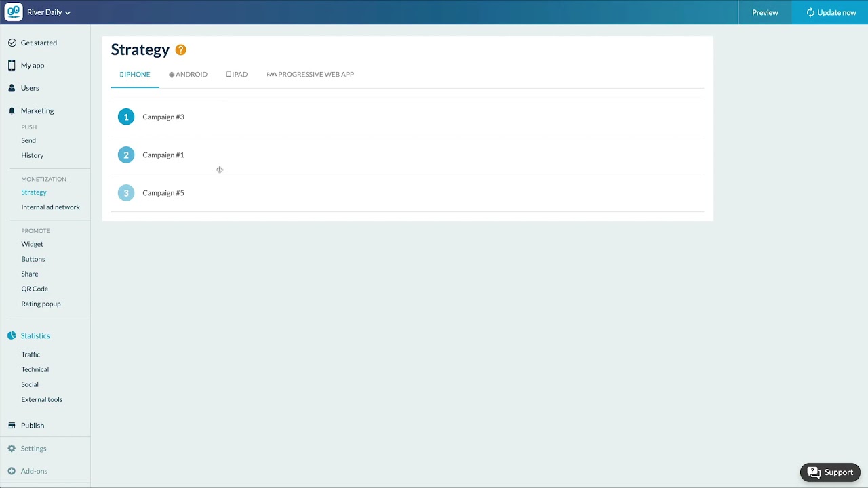Open Get started in the sidebar
The width and height of the screenshot is (868, 488).
click(39, 43)
